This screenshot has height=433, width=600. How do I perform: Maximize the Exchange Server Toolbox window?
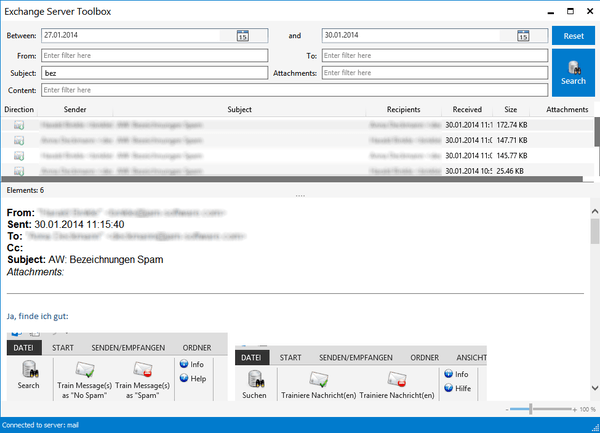click(x=570, y=11)
